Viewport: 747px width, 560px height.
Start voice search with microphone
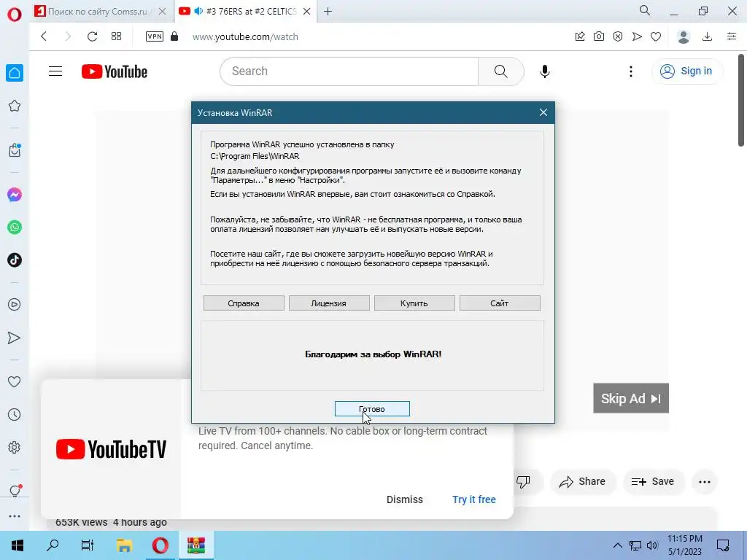pyautogui.click(x=544, y=71)
